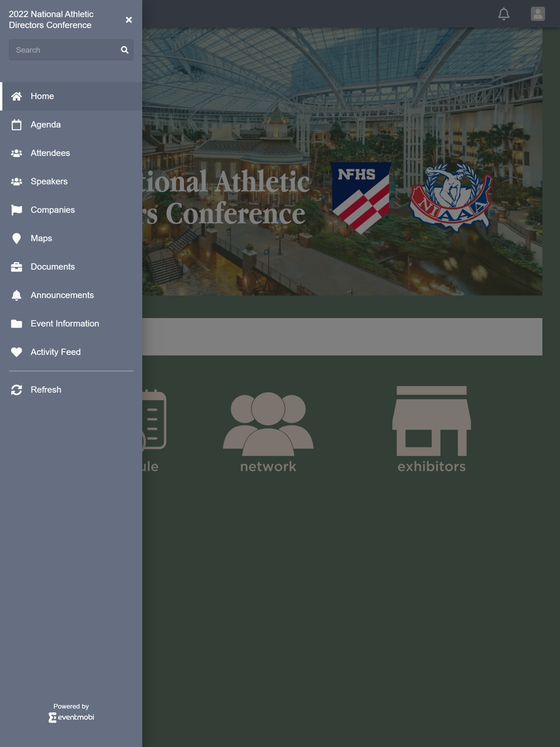
Task: Click the Companies flag icon
Action: pyautogui.click(x=17, y=210)
